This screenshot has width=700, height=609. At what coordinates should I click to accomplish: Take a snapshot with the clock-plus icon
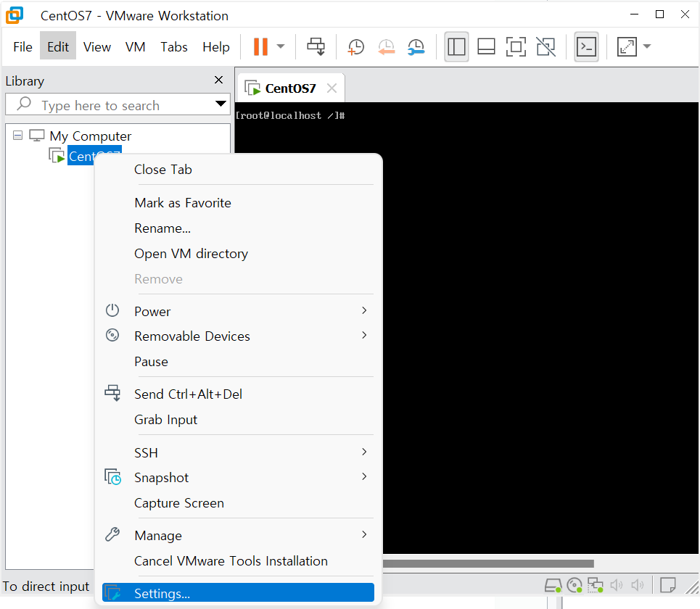click(x=356, y=46)
